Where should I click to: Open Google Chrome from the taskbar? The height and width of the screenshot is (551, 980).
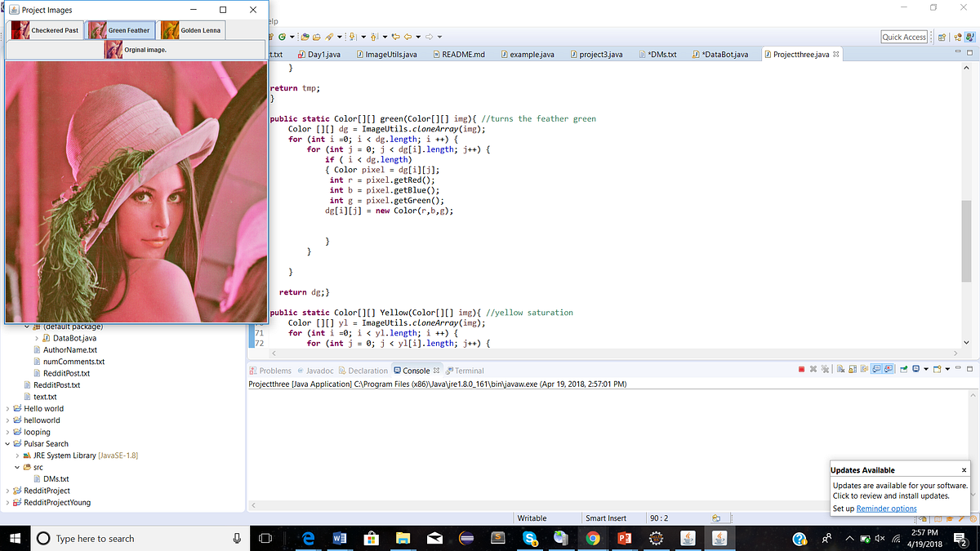point(593,538)
